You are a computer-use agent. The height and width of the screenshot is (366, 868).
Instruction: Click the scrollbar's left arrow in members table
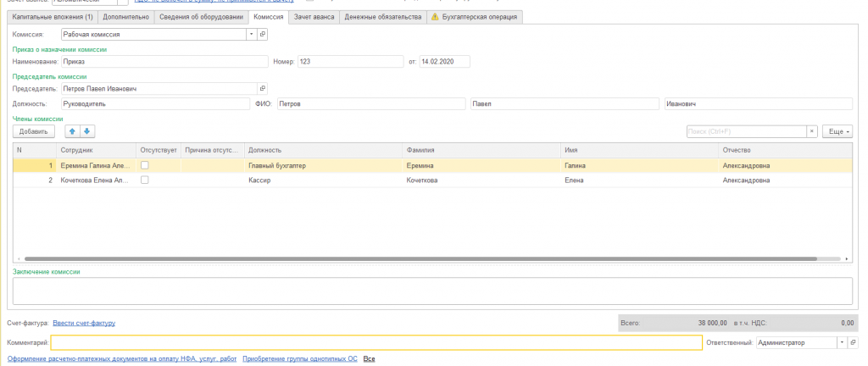(19, 258)
